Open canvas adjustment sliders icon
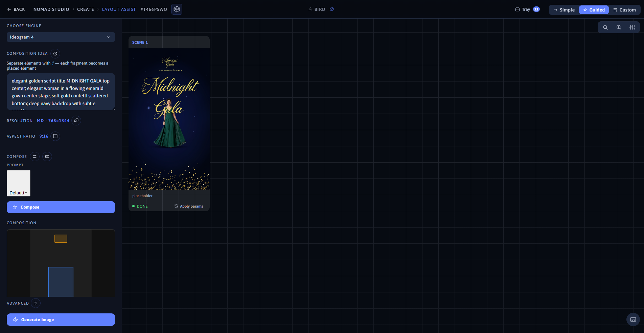This screenshot has width=644, height=333. (632, 27)
